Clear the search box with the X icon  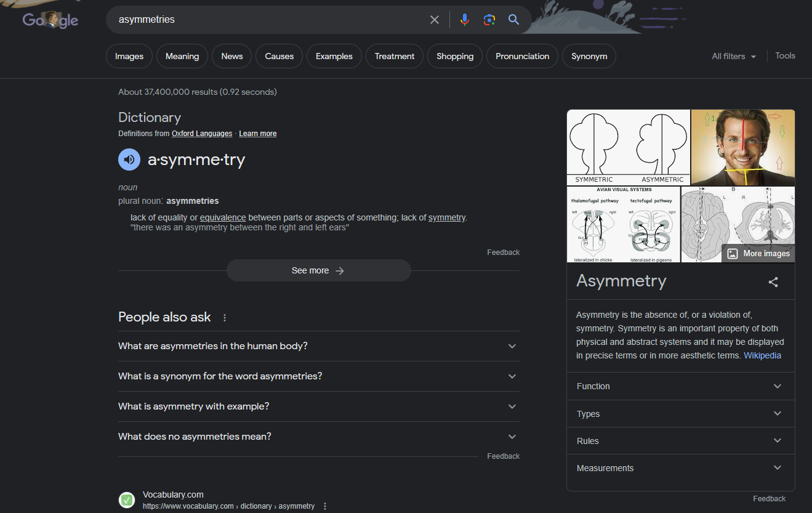(x=435, y=20)
